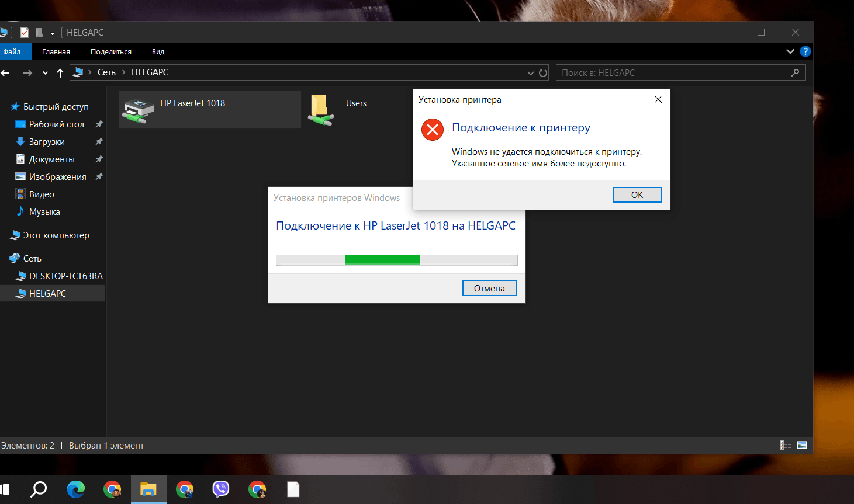
Task: Select Быстрый доступ in navigation pane
Action: pyautogui.click(x=56, y=107)
